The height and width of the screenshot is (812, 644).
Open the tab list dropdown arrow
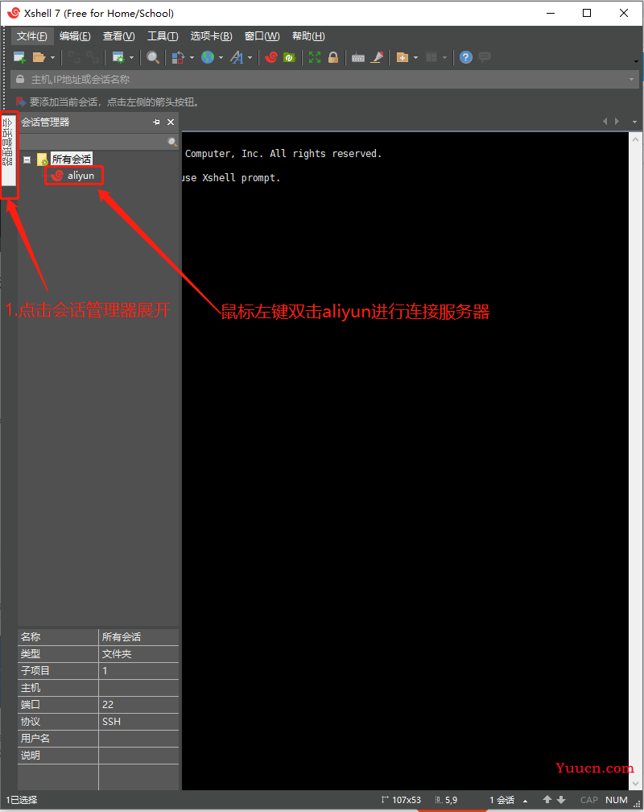click(x=634, y=122)
